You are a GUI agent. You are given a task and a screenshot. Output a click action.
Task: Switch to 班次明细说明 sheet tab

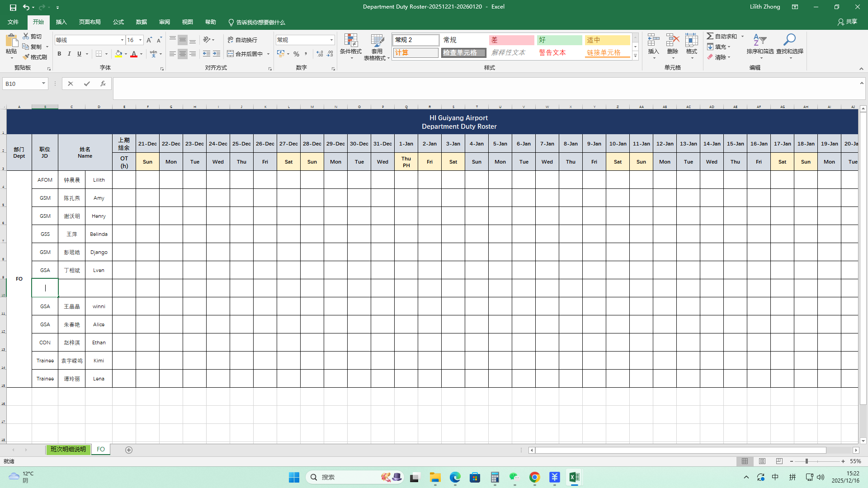pos(68,450)
